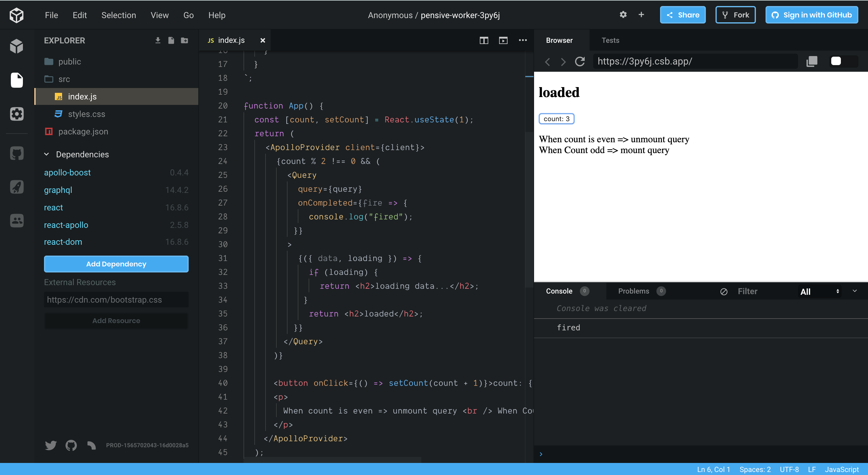Create a new folder via Explorer icon

tap(184, 40)
